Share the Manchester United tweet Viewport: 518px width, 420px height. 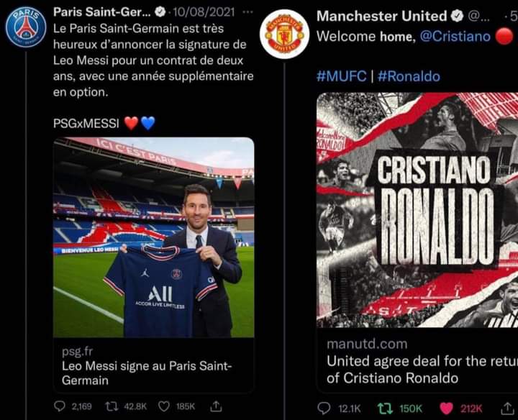coord(507,408)
